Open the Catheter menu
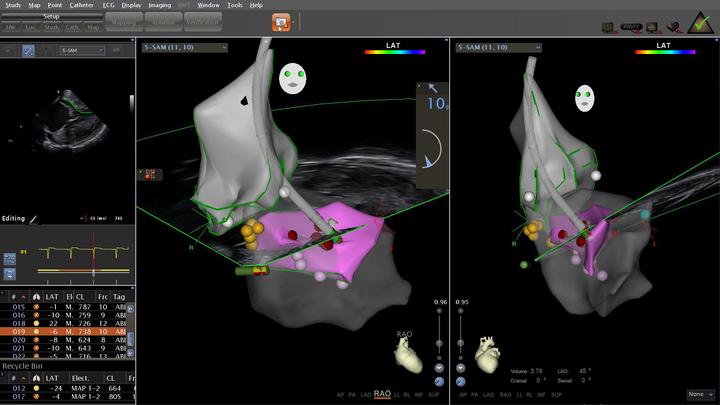Viewport: 720px width, 405px height. (81, 5)
